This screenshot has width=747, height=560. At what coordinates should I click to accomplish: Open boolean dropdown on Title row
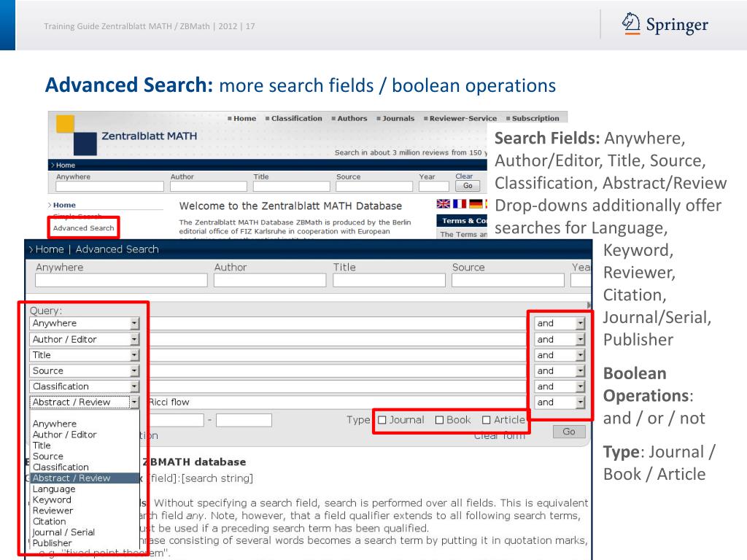[580, 355]
